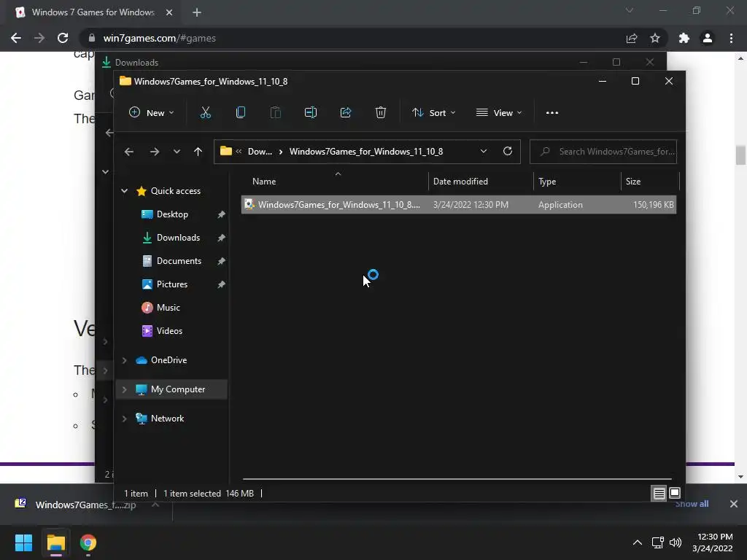Viewport: 747px width, 560px height.
Task: Select Desktop in Quick access
Action: coord(172,214)
